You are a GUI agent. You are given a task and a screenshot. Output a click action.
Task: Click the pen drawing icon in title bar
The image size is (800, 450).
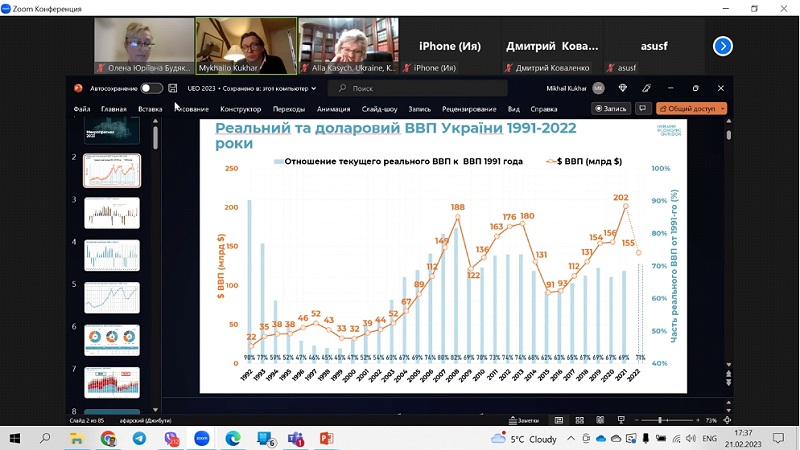tap(646, 88)
